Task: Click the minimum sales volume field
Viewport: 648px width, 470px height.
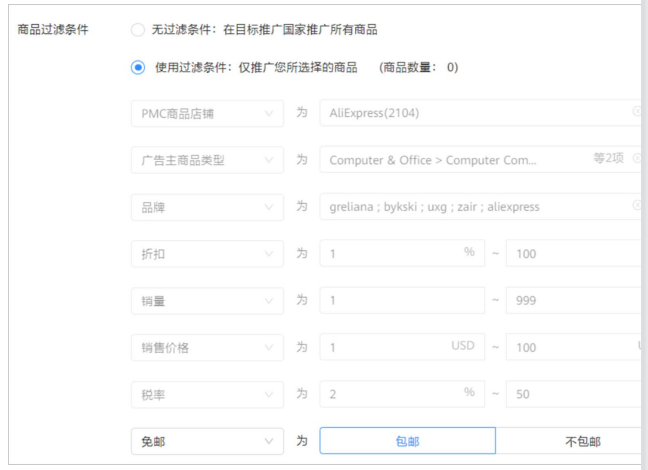Action: 402,300
